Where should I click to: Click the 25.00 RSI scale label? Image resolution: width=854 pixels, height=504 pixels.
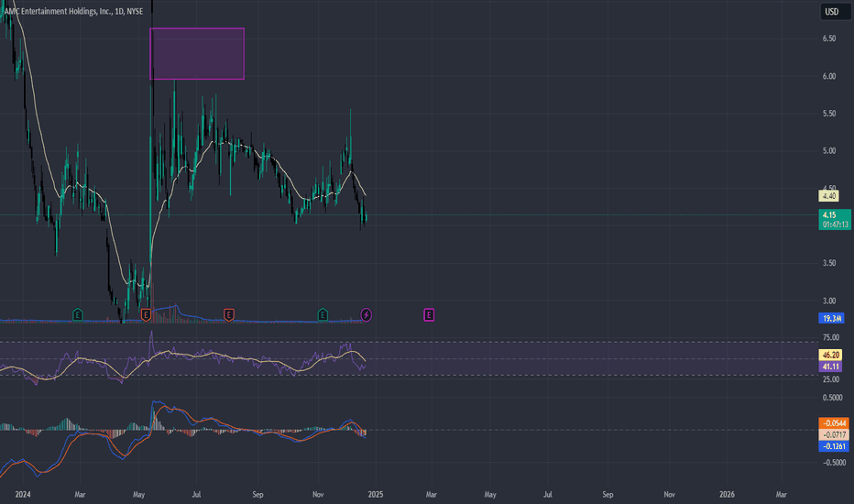tap(831, 379)
